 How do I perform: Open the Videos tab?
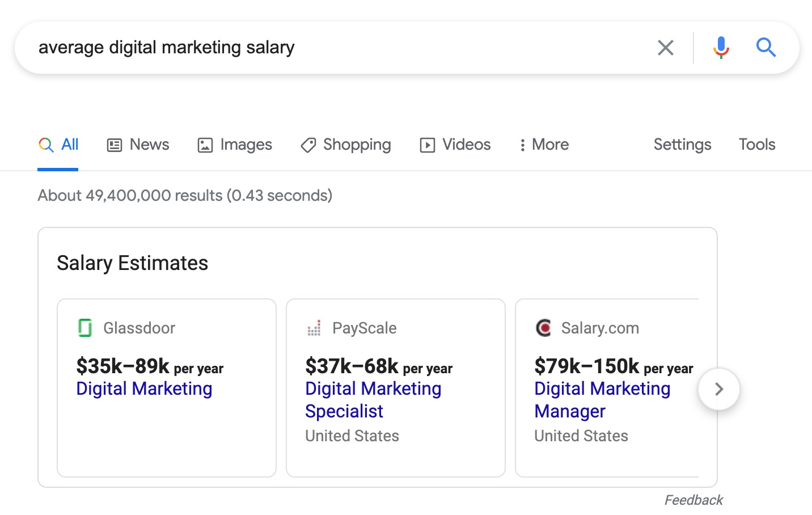coord(455,145)
